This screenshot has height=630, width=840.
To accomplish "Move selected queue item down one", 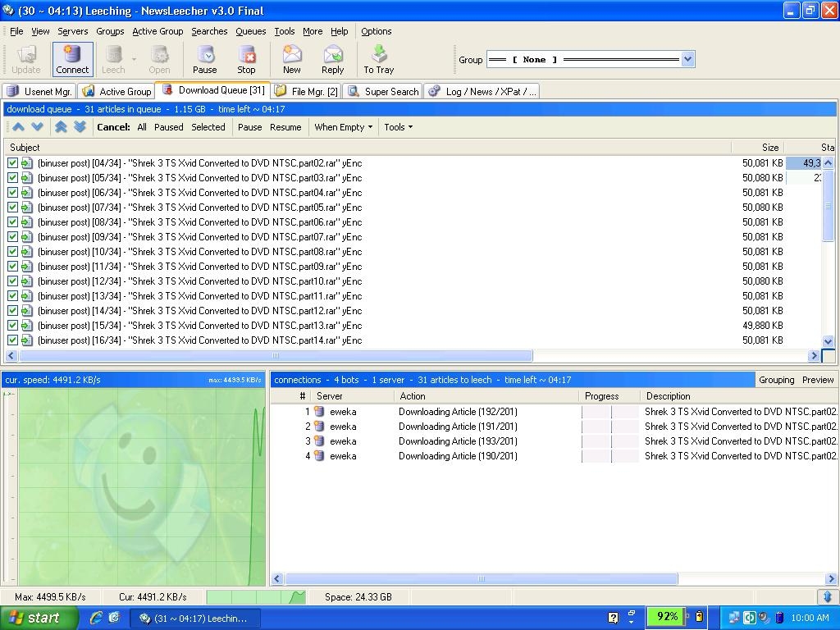I will (x=38, y=127).
